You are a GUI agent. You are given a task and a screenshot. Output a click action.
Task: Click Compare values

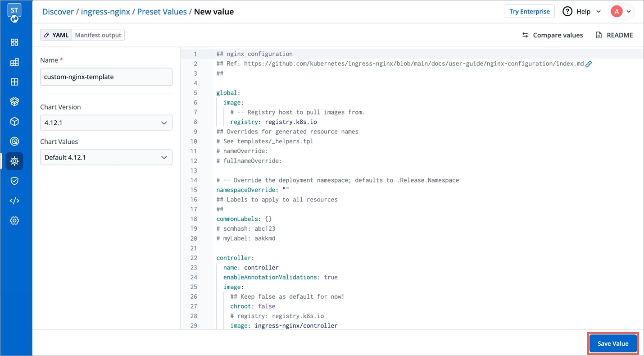[553, 35]
